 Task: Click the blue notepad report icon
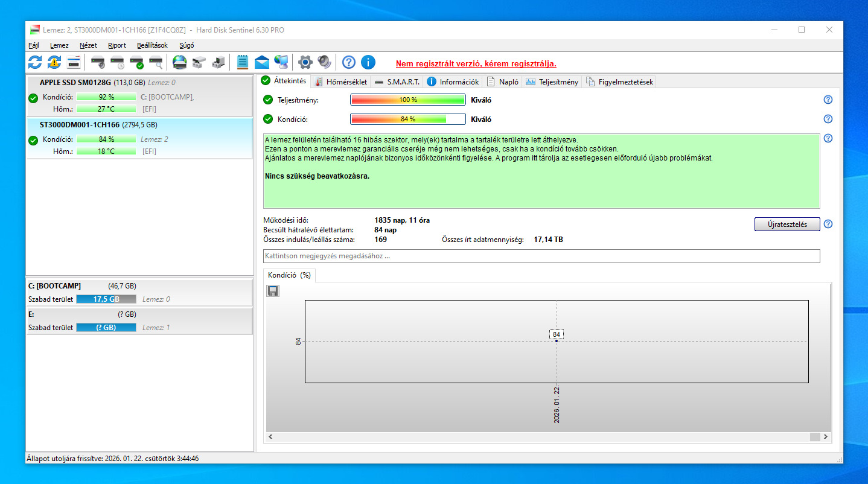tap(243, 62)
